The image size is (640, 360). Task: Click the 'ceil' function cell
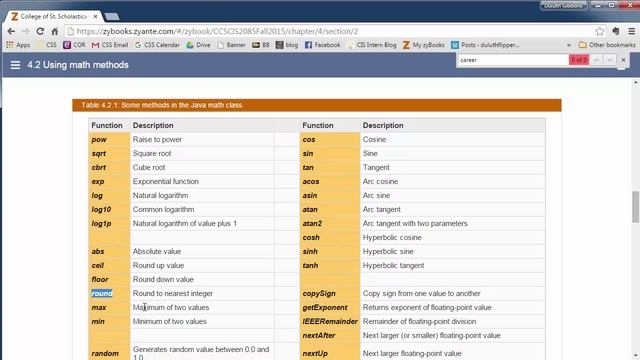109,265
